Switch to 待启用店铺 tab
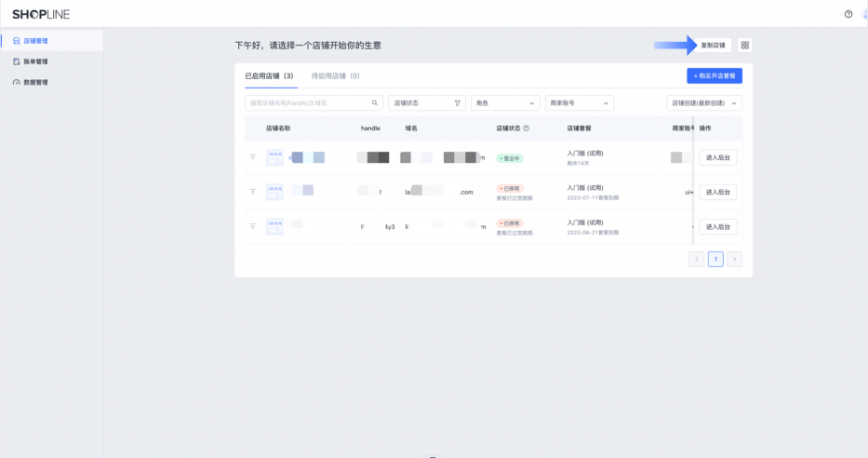Viewport: 868px width, 458px height. [x=335, y=75]
